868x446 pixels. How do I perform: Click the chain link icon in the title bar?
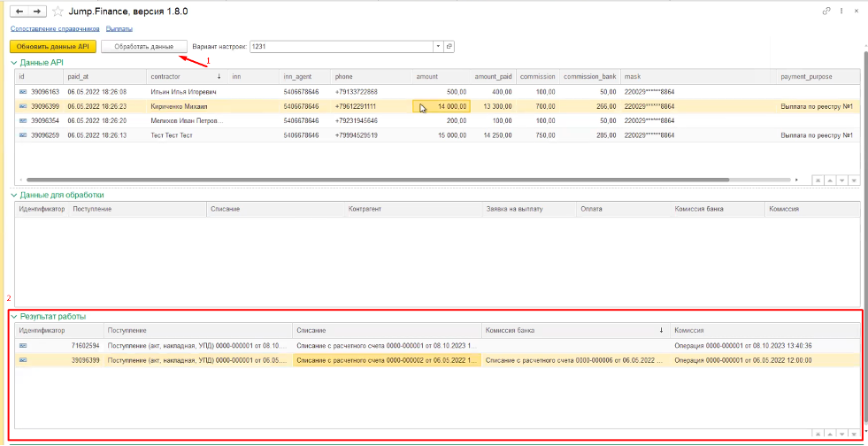(826, 12)
